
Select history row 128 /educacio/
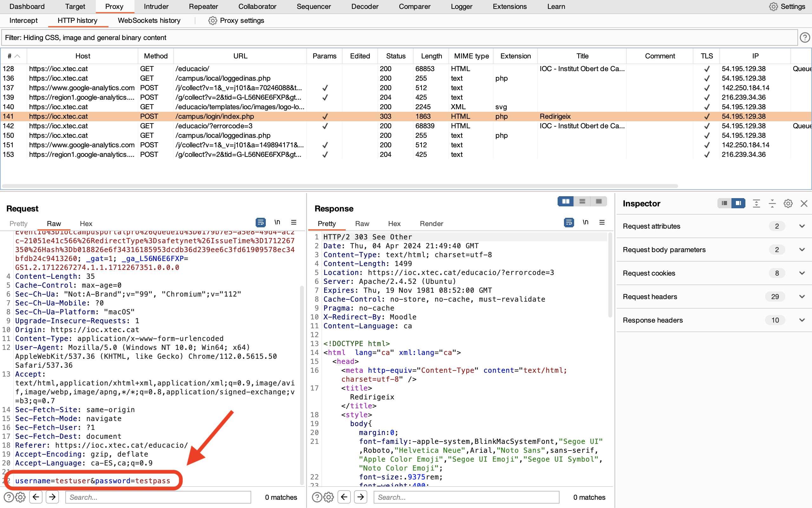(x=406, y=69)
